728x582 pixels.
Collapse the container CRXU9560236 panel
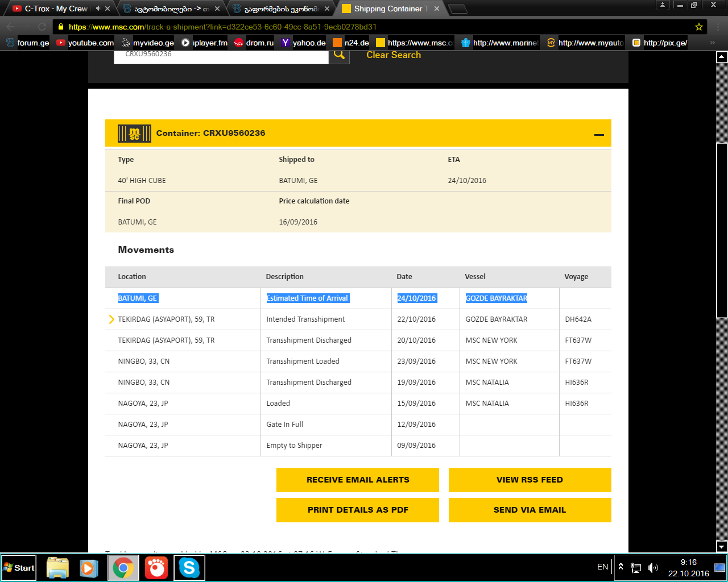tap(599, 135)
